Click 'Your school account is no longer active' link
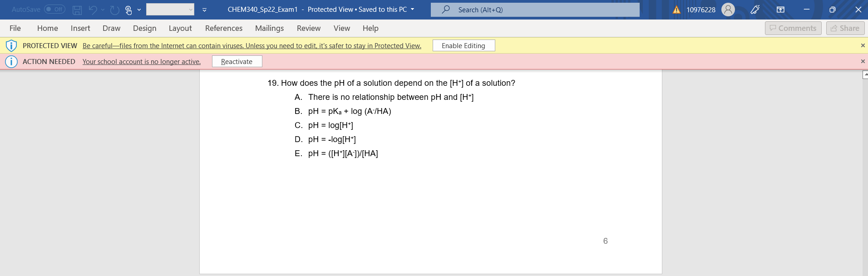868x276 pixels. 142,62
